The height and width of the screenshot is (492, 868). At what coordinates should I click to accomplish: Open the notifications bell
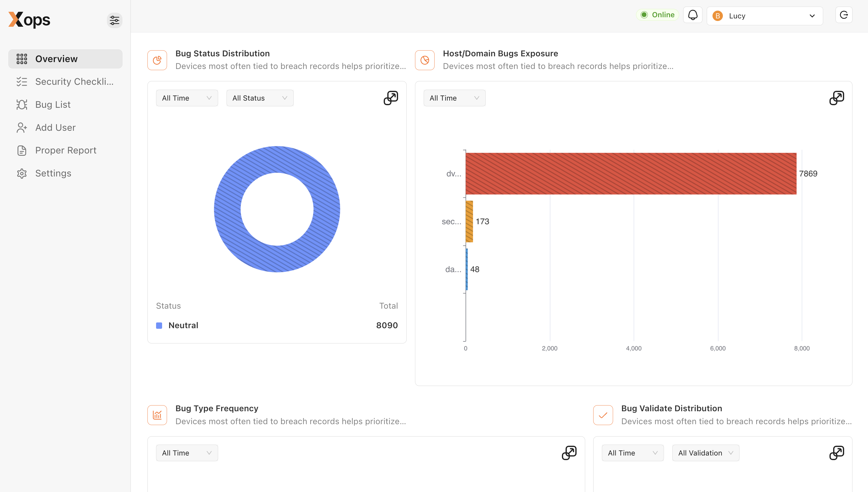692,15
